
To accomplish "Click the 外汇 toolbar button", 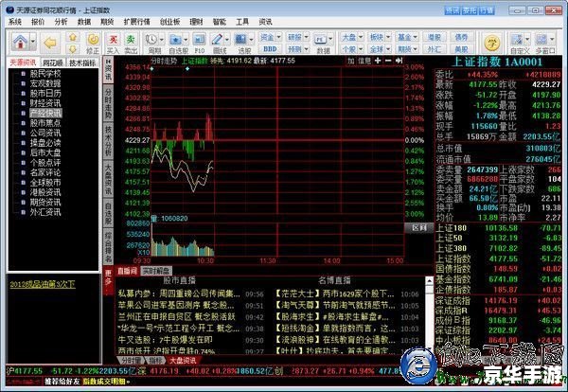I will click(435, 49).
